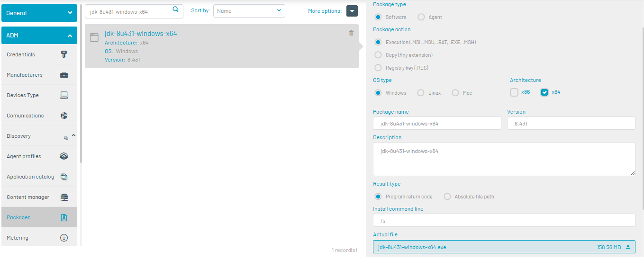Click the Credentials key icon
644x260 pixels.
pyautogui.click(x=64, y=54)
